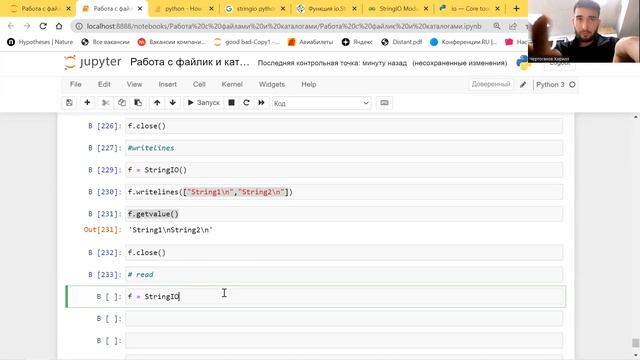Restart the kernel circular arrow icon
The image size is (640, 360).
[246, 103]
